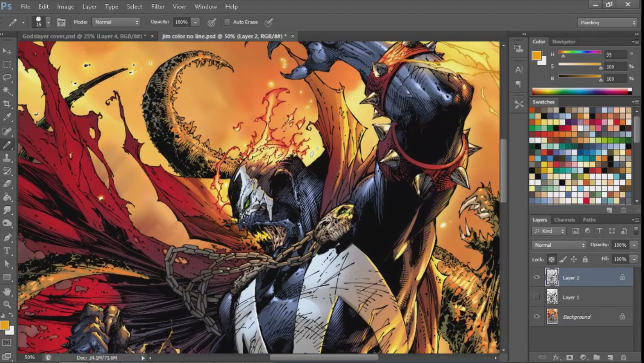Toggle Quick Mask mode
The height and width of the screenshot is (363, 644).
(7, 343)
